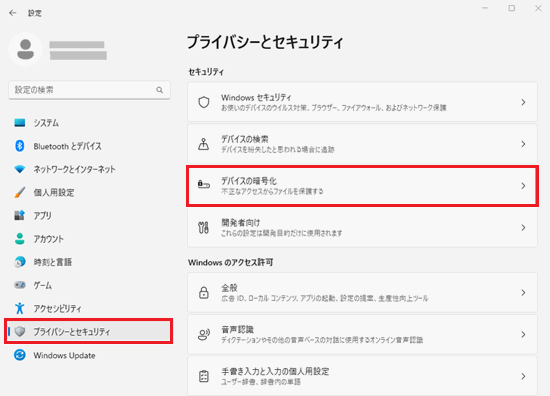Expand chevron on 開発者向け row

click(x=523, y=228)
